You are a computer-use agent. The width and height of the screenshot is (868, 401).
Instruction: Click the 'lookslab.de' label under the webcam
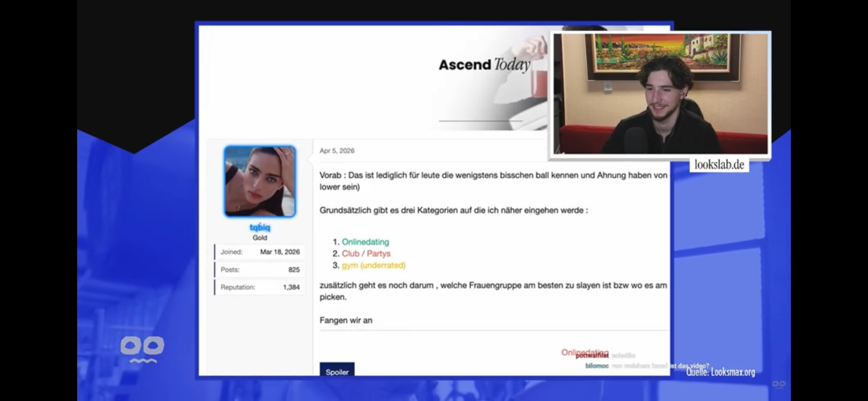point(719,165)
